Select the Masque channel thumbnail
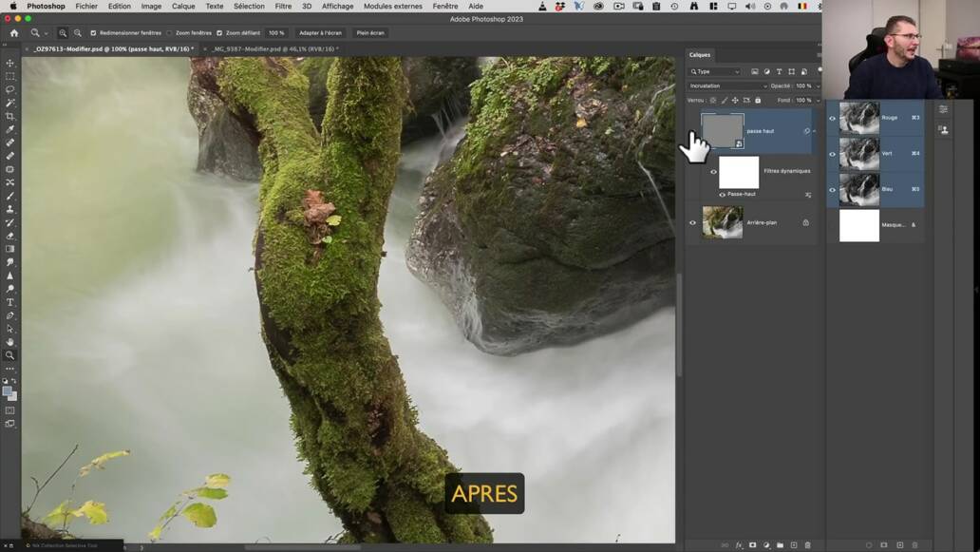This screenshot has height=552, width=980. (858, 225)
